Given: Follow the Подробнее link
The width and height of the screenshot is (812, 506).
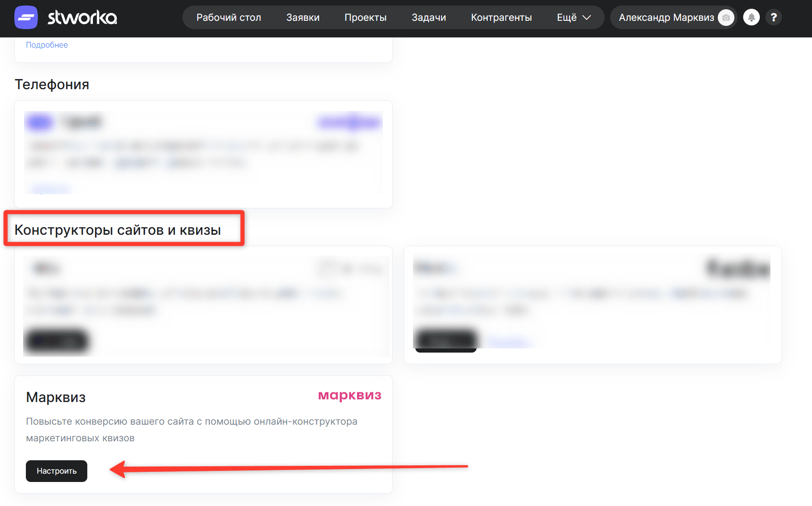Looking at the screenshot, I should pyautogui.click(x=47, y=45).
